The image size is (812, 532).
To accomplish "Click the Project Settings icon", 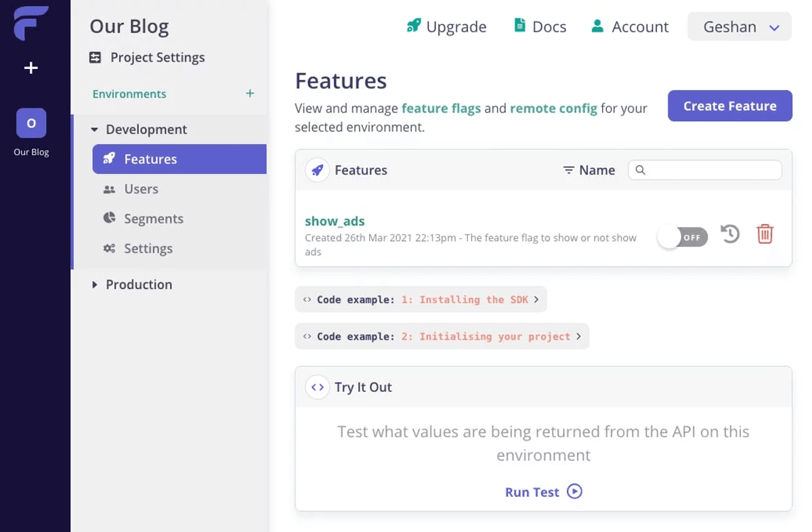I will pos(95,58).
